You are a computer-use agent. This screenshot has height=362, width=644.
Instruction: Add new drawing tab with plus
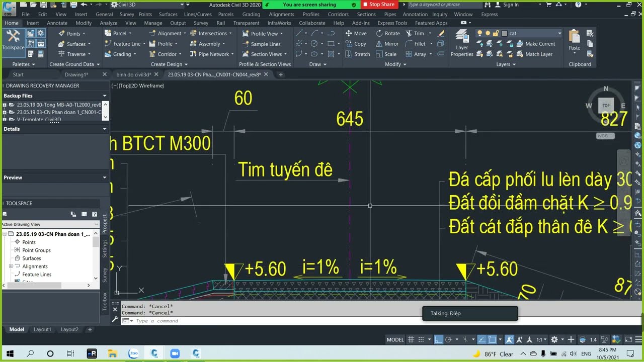coord(281,74)
